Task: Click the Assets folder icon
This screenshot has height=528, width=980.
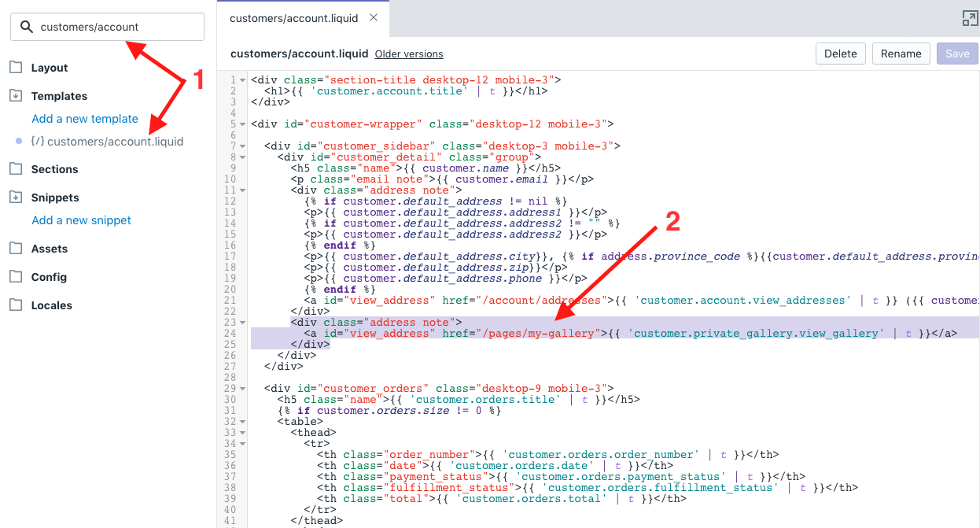Action: (x=16, y=249)
